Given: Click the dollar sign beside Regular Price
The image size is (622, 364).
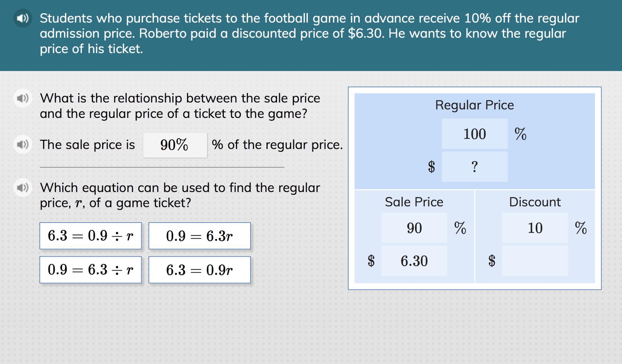Looking at the screenshot, I should click(431, 167).
